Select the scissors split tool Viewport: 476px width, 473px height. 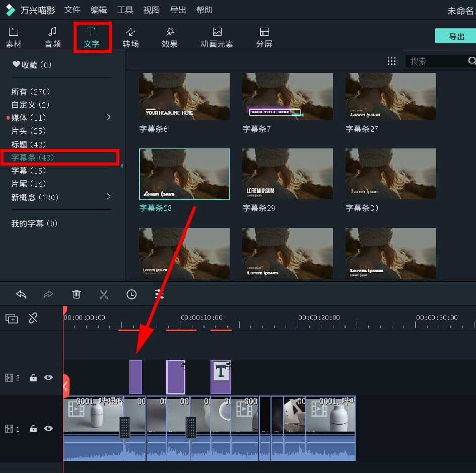pyautogui.click(x=104, y=294)
